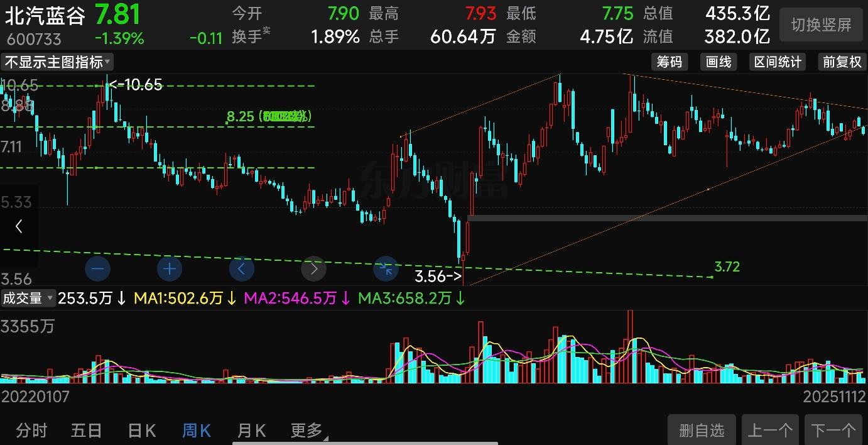This screenshot has height=445, width=868.
Task: Pan chart right with the right arrow icon
Action: point(314,270)
